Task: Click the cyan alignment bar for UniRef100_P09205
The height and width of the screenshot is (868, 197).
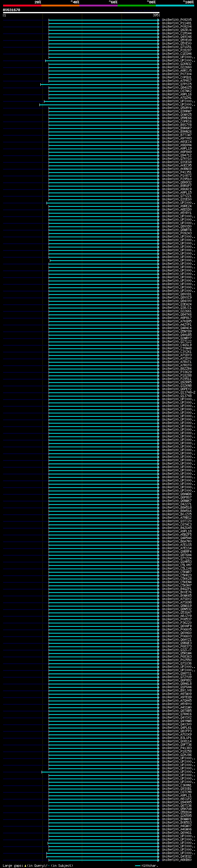Action: (104, 20)
